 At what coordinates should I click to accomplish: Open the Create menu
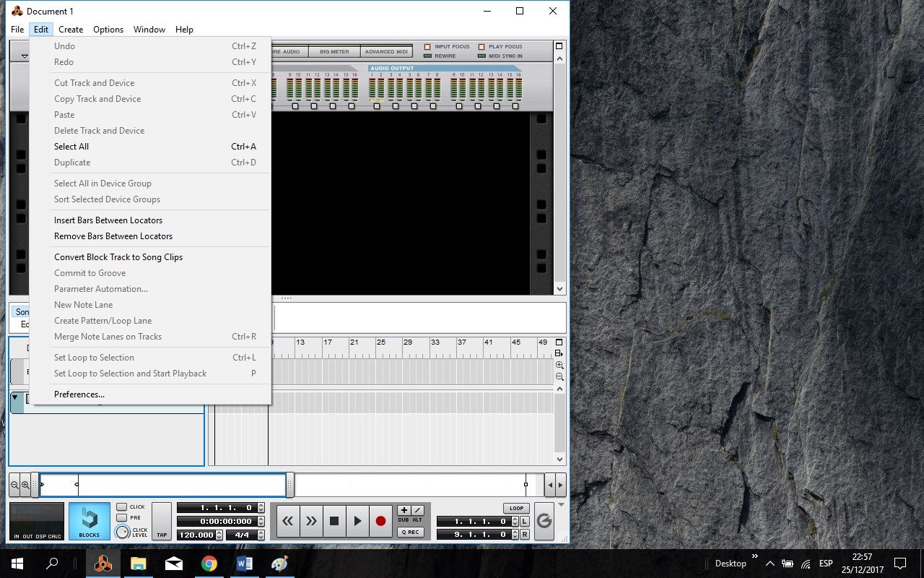coord(71,30)
